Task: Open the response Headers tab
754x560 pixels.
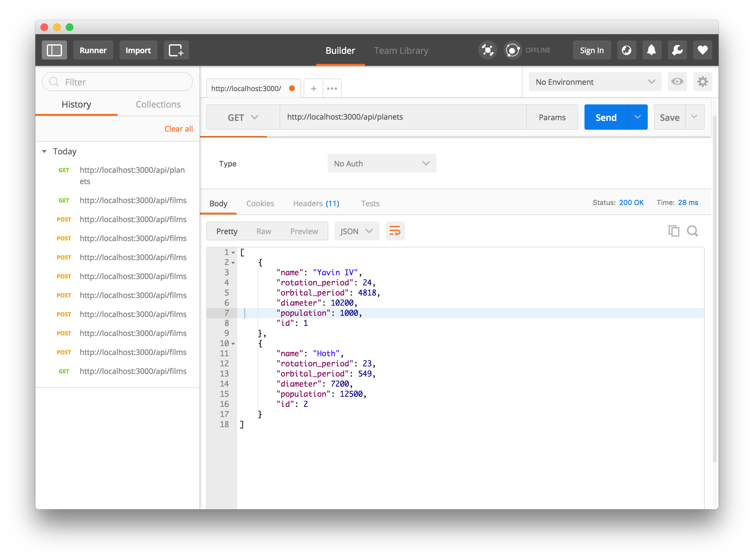Action: (316, 203)
